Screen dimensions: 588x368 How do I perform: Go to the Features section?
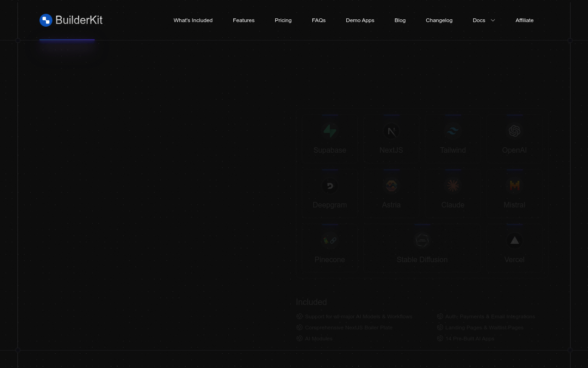[243, 20]
